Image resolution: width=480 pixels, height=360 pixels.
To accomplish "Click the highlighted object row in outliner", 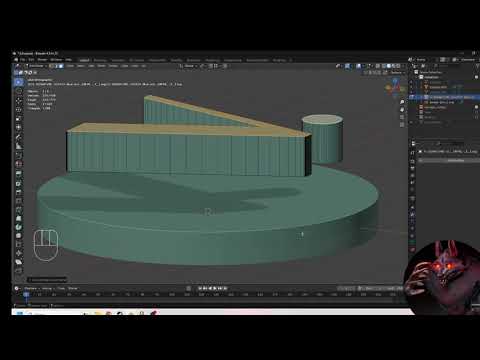I will [445, 97].
